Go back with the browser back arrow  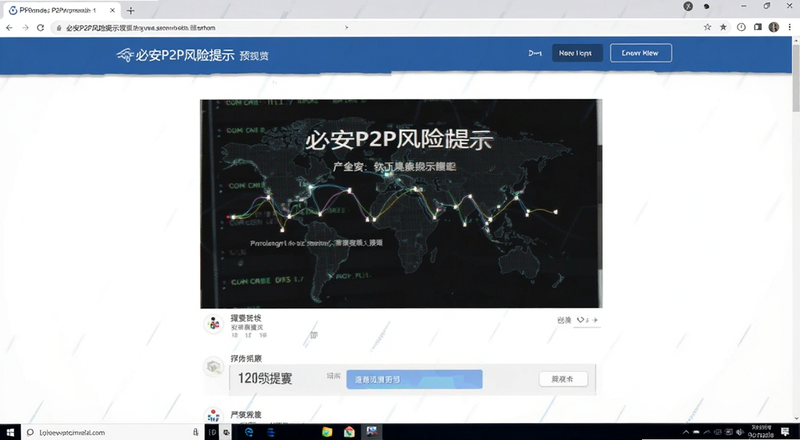(x=9, y=28)
